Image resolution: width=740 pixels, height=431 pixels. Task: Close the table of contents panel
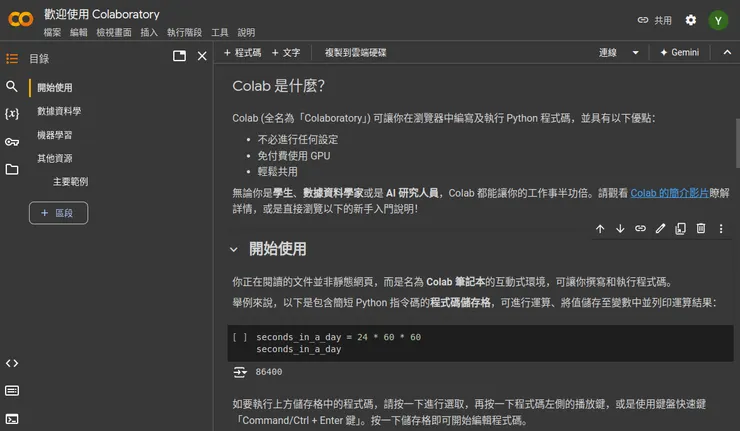click(202, 56)
